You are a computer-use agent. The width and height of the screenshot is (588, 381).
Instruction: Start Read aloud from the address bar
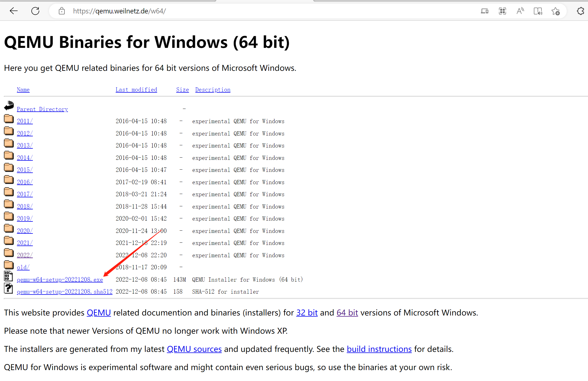coord(520,11)
